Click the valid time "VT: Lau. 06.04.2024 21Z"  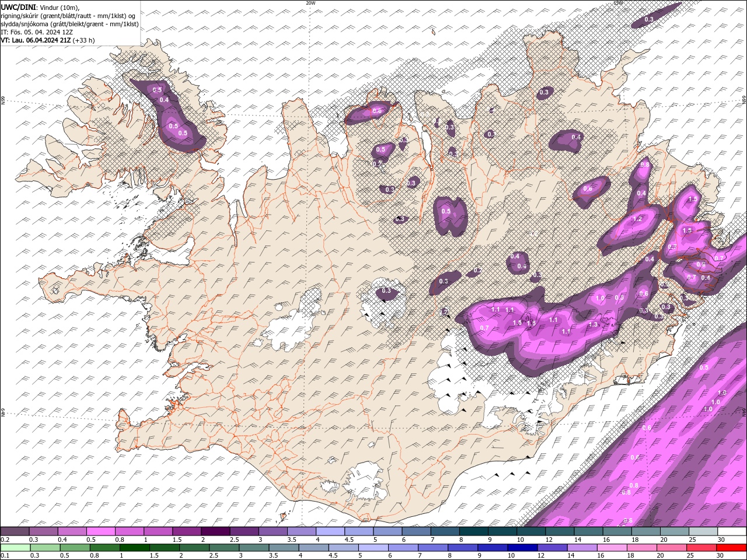tap(36, 40)
